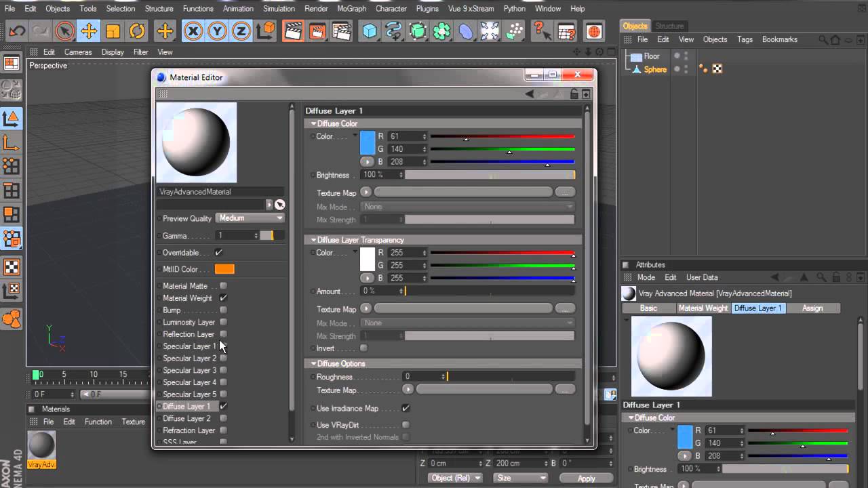This screenshot has height=488, width=868.
Task: Open Render Settings icon
Action: click(342, 30)
